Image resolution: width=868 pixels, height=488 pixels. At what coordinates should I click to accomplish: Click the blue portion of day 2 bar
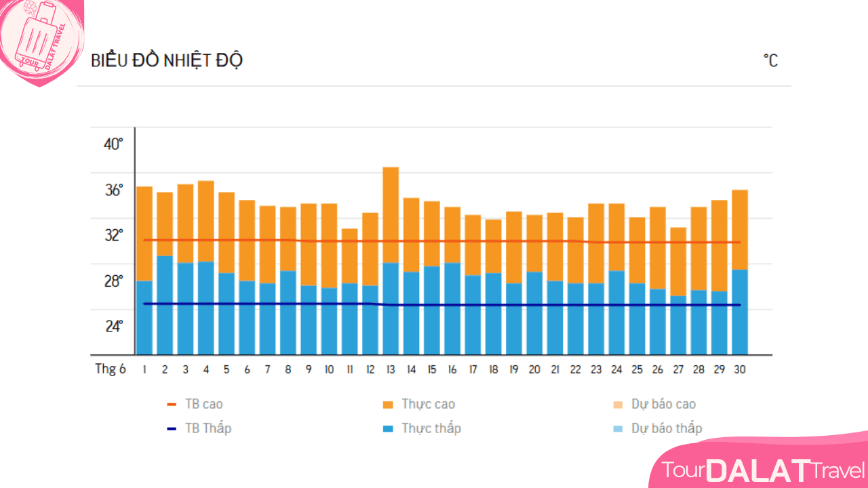click(165, 305)
